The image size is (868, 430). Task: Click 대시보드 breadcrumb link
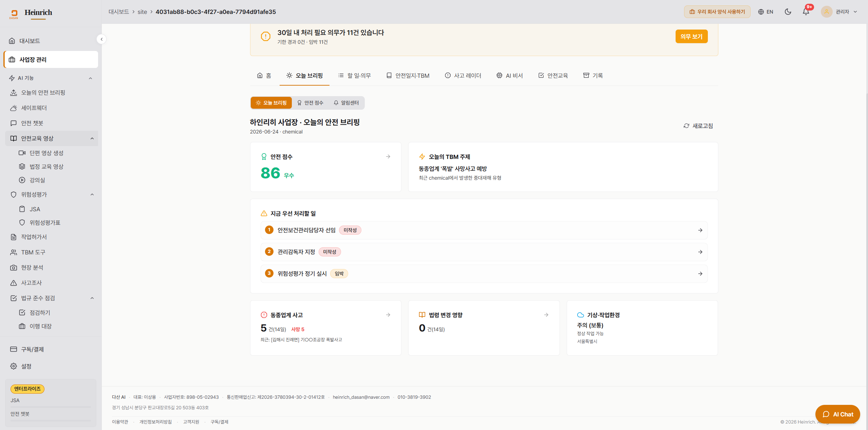coord(119,12)
